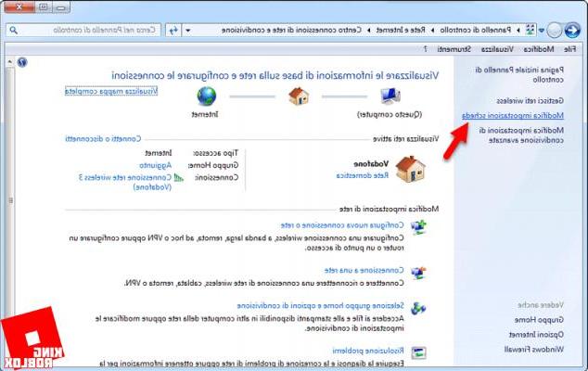Open Gestisci reti wireless link

(530, 101)
